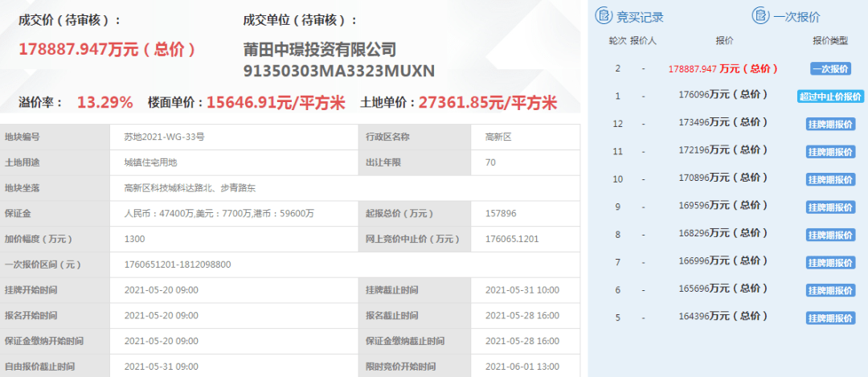Click parcel number 苏地2021-WG-33号
The height and width of the screenshot is (377, 868).
coord(165,137)
